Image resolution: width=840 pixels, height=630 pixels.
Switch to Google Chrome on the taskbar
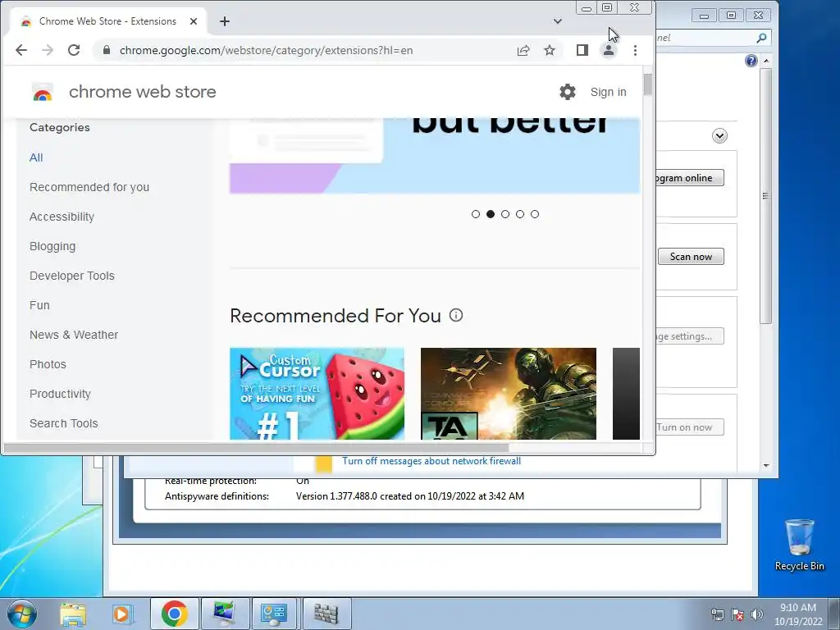pos(174,614)
